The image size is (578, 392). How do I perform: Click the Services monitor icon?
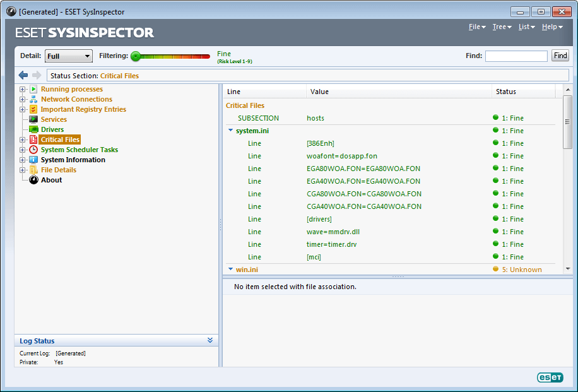[33, 119]
